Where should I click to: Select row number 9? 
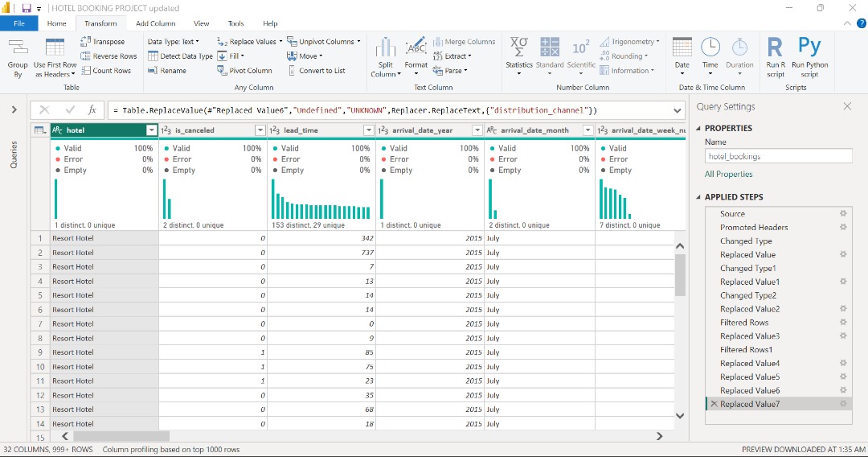(40, 352)
